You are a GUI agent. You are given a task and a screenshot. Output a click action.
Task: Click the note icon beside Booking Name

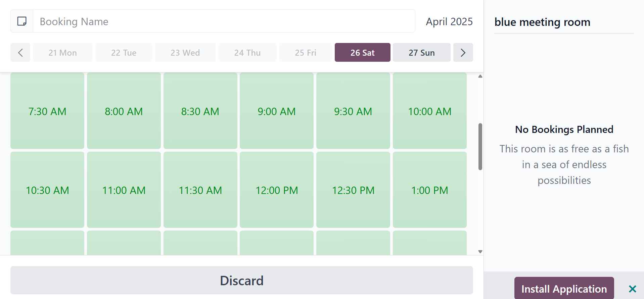click(x=22, y=21)
